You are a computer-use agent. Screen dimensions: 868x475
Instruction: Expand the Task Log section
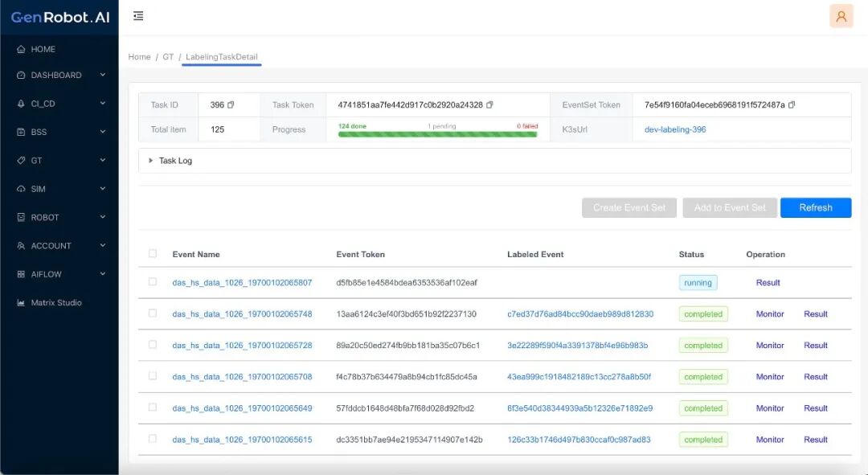150,161
